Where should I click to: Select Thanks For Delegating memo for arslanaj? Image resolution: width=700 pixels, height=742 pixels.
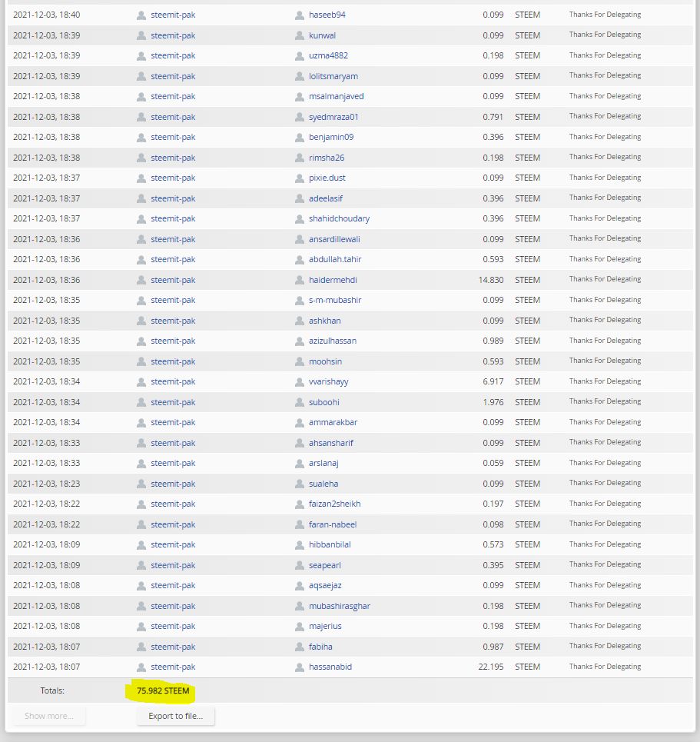pyautogui.click(x=605, y=463)
